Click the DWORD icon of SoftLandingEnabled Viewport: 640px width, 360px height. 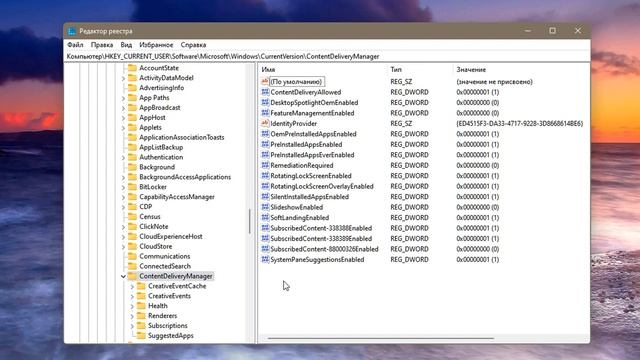(x=265, y=218)
